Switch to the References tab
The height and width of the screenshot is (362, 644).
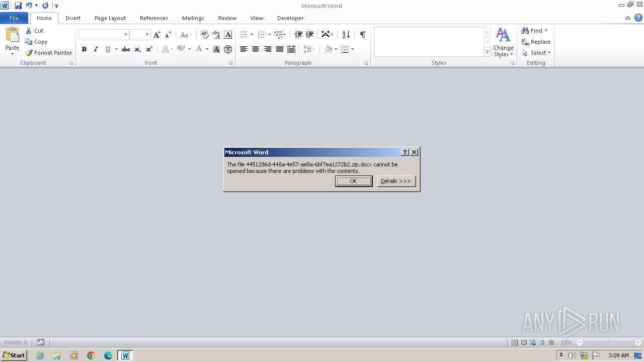pos(154,18)
